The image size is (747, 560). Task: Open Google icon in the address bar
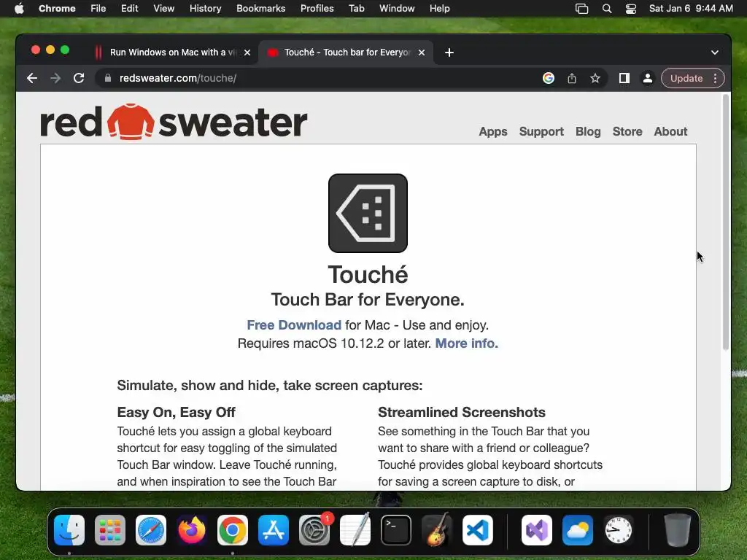(549, 78)
